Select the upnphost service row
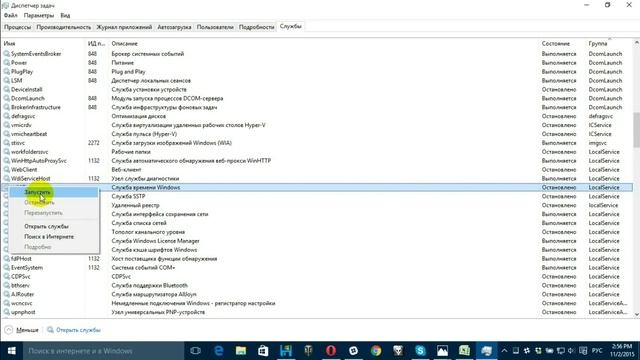The image size is (640, 360). click(x=318, y=312)
